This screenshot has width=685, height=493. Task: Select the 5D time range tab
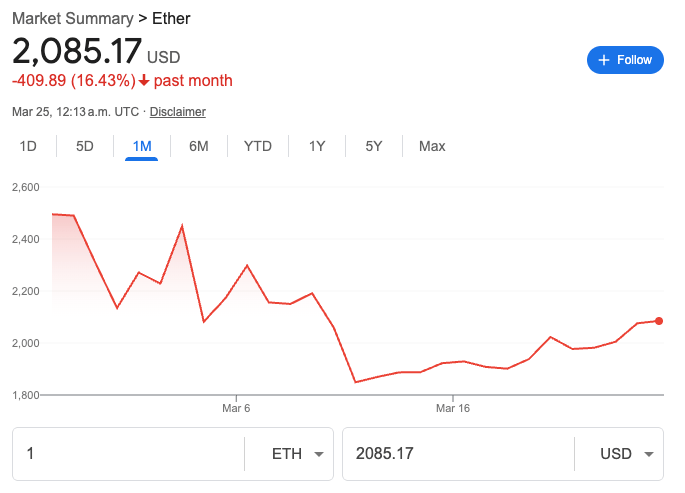click(85, 146)
